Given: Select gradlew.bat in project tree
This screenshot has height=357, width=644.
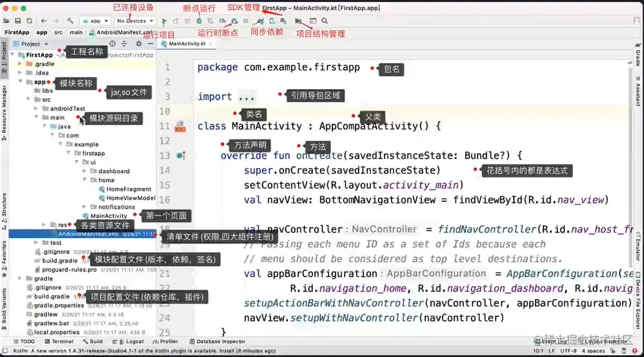Looking at the screenshot, I should click(x=47, y=323).
